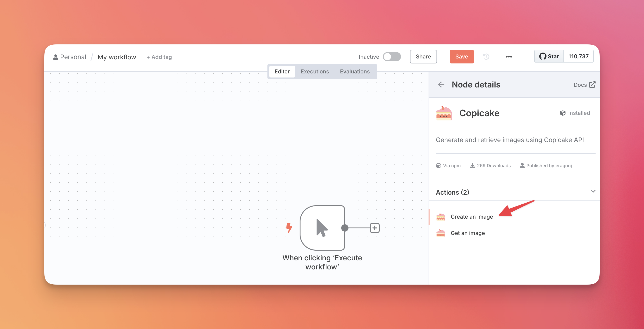Click the 110,737 star count
The height and width of the screenshot is (329, 644).
[x=578, y=56]
